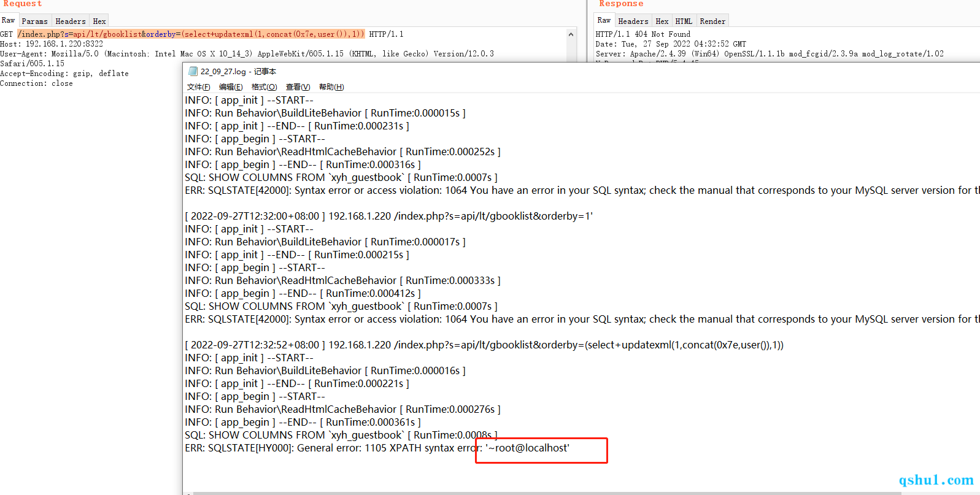The height and width of the screenshot is (495, 980).
Task: Select Hex tab in Response panel
Action: (x=662, y=21)
